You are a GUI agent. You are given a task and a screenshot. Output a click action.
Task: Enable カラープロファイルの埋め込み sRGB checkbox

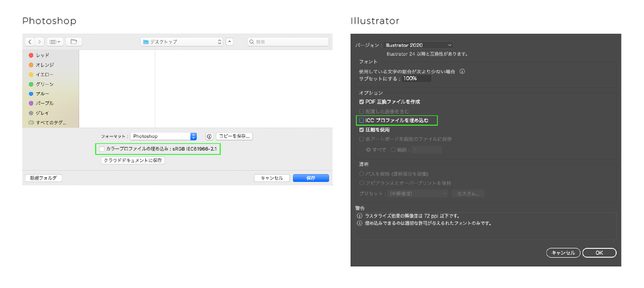103,148
